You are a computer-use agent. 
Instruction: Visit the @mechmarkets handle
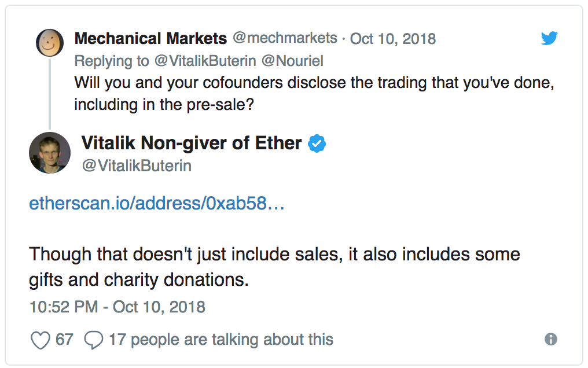[x=285, y=39]
